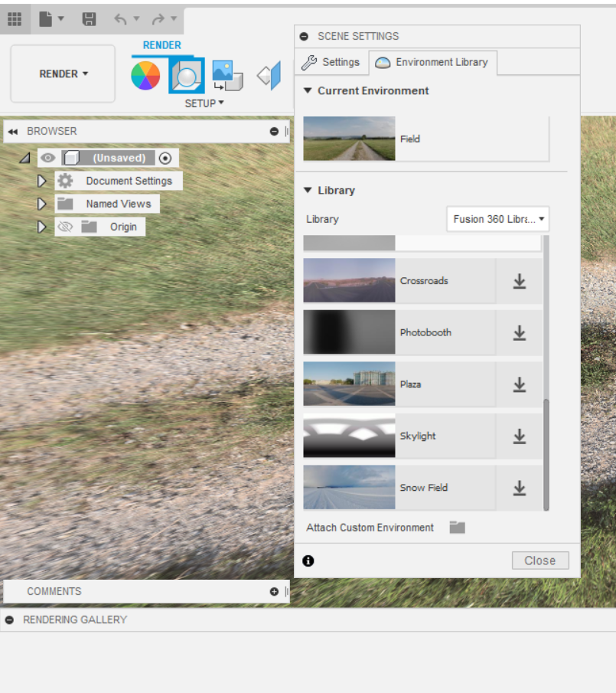Show the hidden Origin folder eye
The width and height of the screenshot is (616, 693).
pos(65,227)
